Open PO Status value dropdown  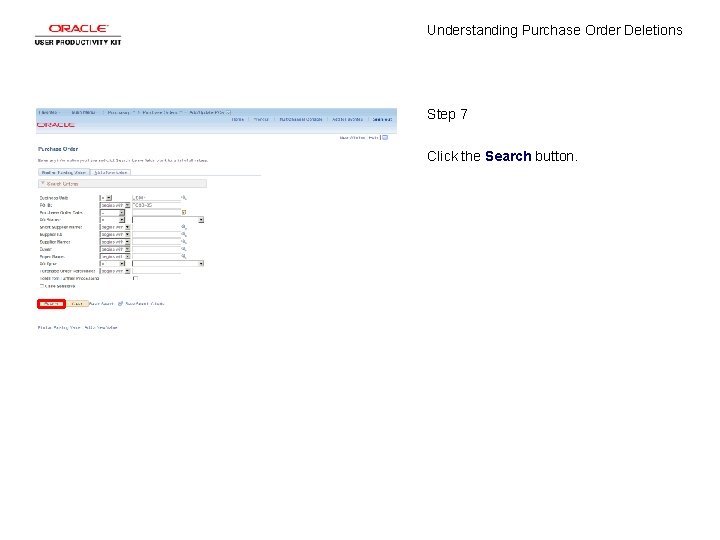coord(168,220)
